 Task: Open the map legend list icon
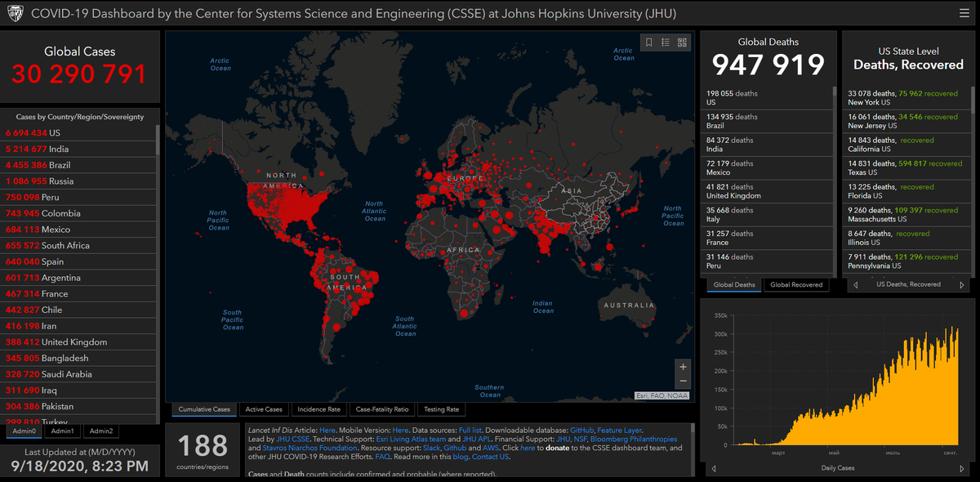point(666,42)
